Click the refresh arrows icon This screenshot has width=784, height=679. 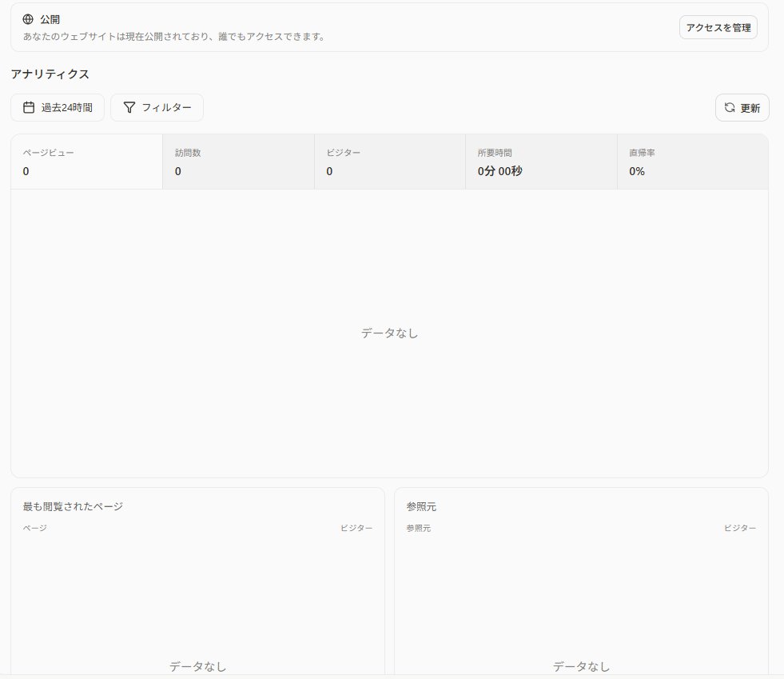point(730,108)
